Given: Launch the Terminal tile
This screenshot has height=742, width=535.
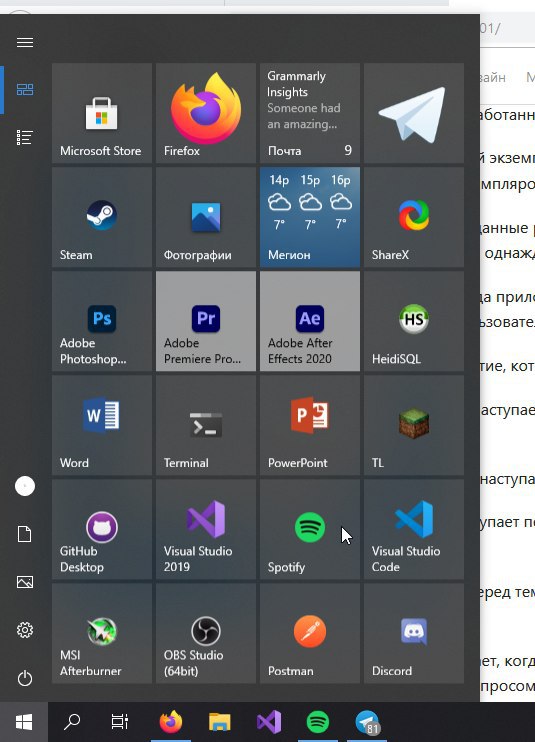Looking at the screenshot, I should (206, 425).
